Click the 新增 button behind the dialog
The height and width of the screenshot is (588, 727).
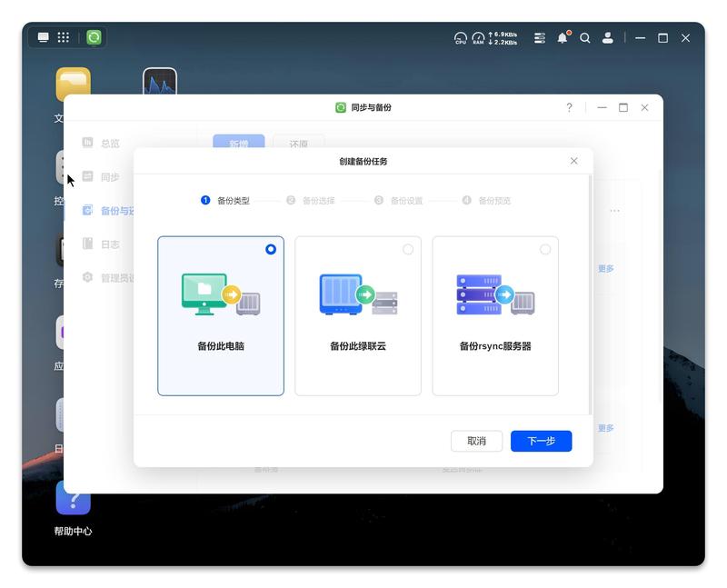tap(239, 142)
